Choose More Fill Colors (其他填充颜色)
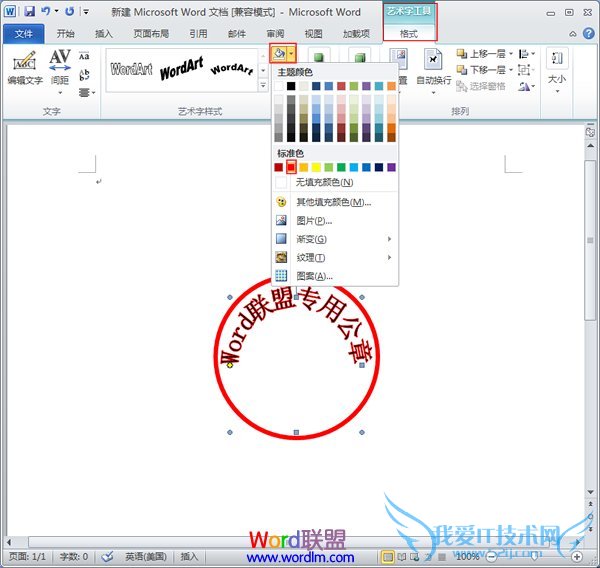600x568 pixels. [x=335, y=202]
